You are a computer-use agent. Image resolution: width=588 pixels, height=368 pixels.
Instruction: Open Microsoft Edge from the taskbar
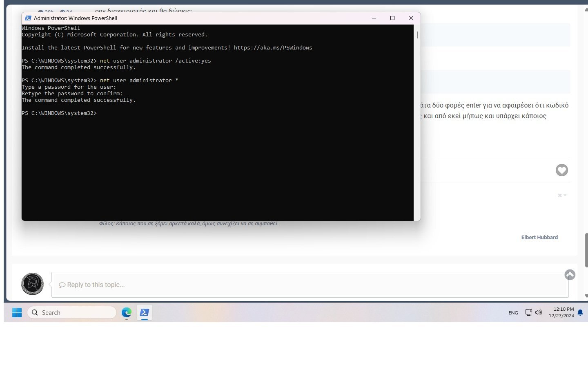(x=127, y=313)
